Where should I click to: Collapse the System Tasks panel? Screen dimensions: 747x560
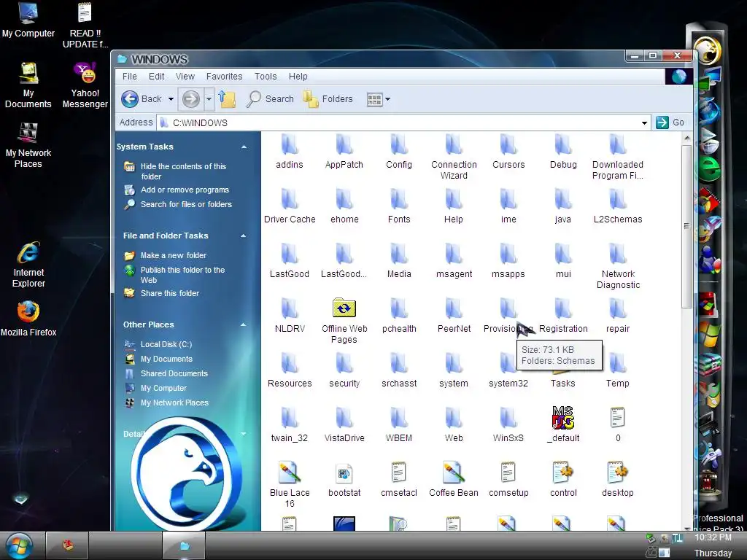244,147
